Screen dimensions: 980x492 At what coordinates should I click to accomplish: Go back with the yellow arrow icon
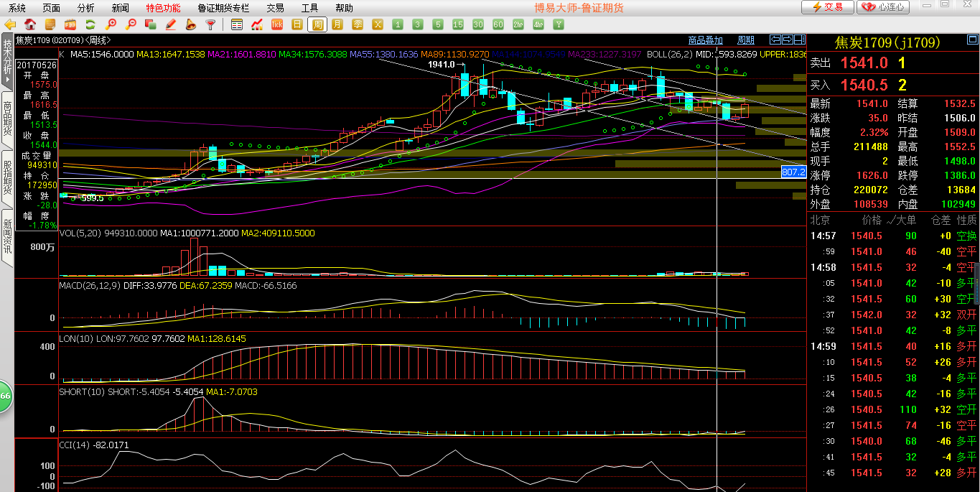(10, 24)
